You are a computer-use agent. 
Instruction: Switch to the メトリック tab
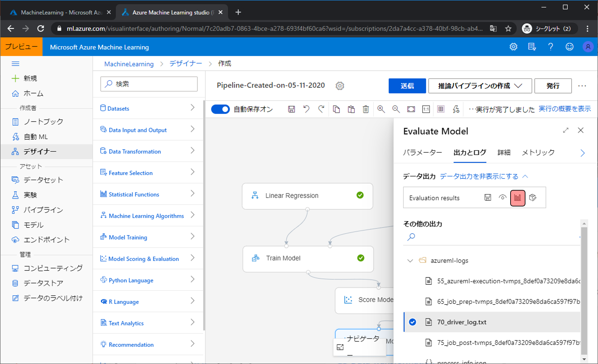click(x=538, y=152)
